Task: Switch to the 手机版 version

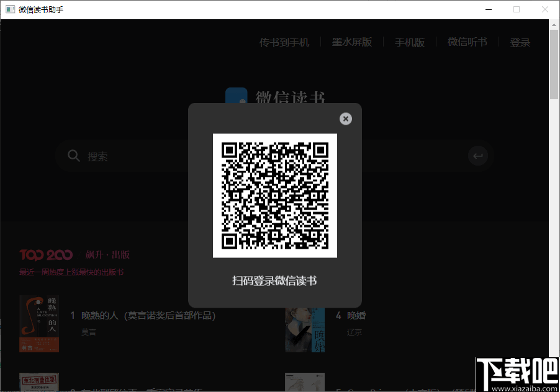Action: coord(410,42)
